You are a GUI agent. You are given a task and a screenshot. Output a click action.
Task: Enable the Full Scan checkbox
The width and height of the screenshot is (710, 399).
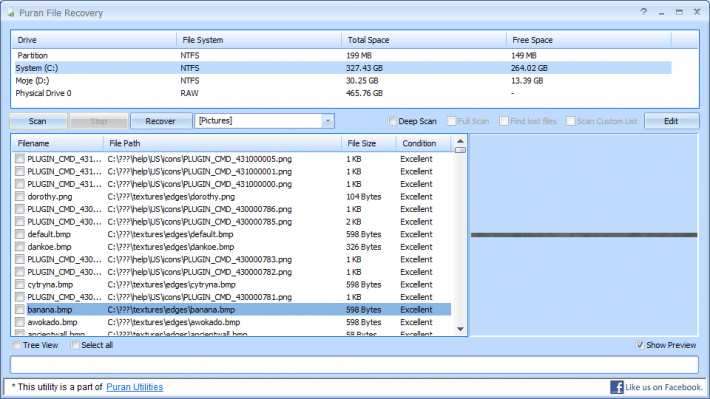pyautogui.click(x=451, y=121)
